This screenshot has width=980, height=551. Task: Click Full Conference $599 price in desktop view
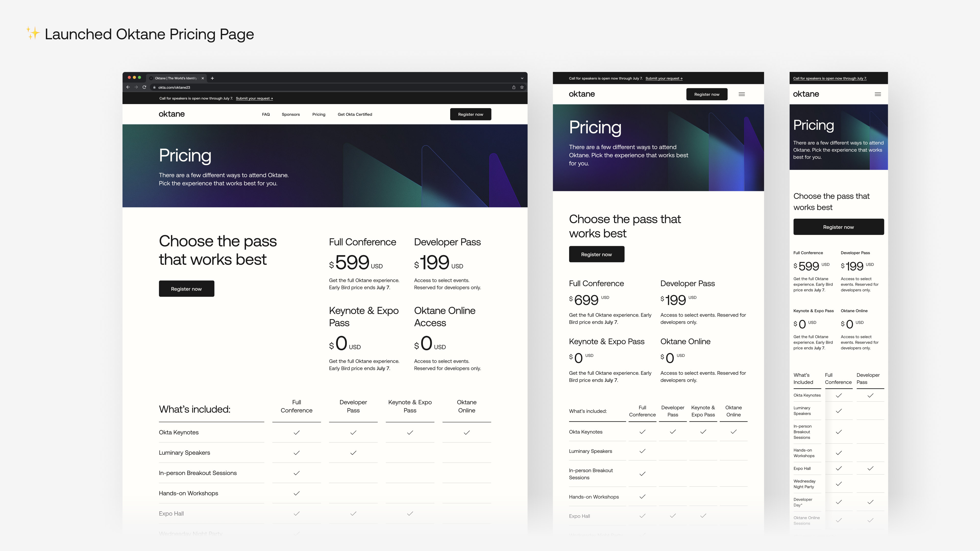356,262
